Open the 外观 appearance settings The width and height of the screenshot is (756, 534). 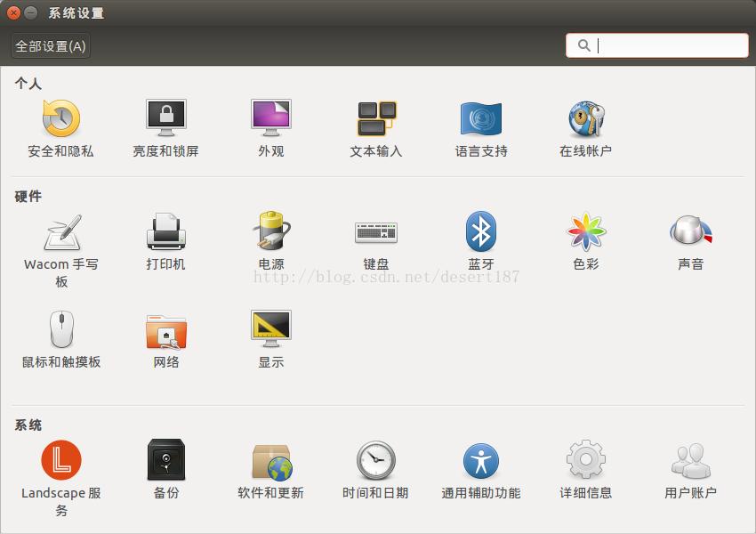pos(269,125)
